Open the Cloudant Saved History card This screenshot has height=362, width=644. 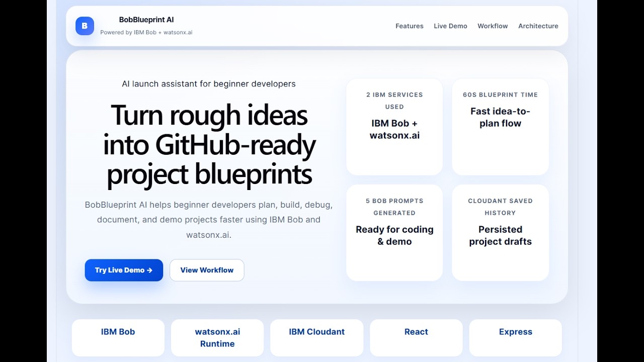(500, 233)
